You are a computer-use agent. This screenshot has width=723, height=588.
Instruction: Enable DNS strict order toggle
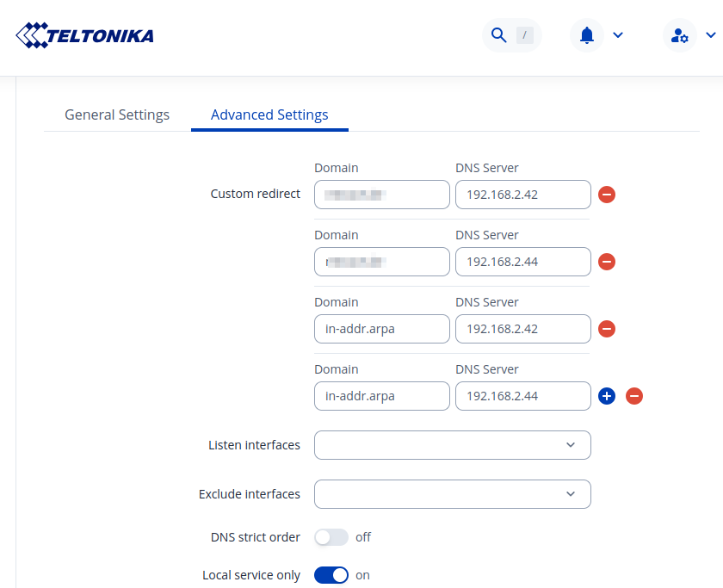click(331, 537)
